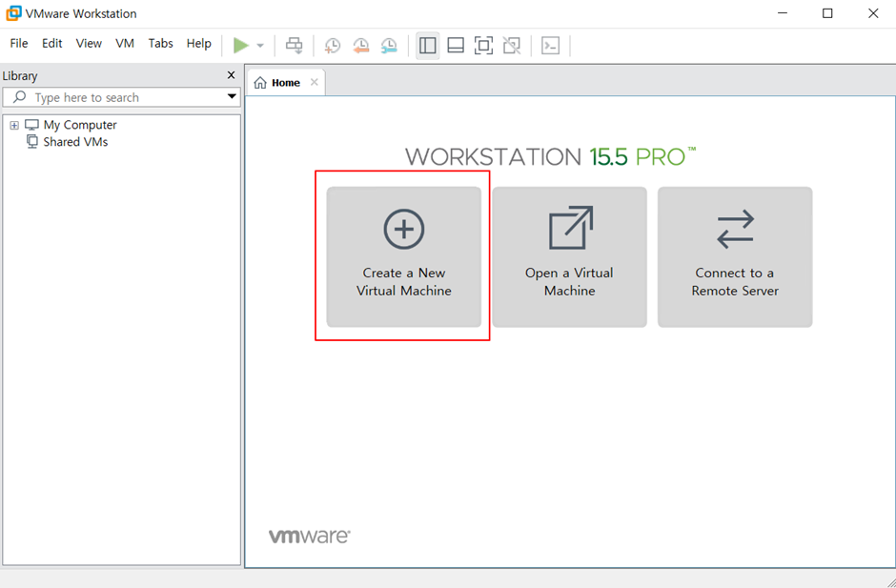The image size is (896, 588).
Task: Open the power options dropdown arrow
Action: click(260, 46)
